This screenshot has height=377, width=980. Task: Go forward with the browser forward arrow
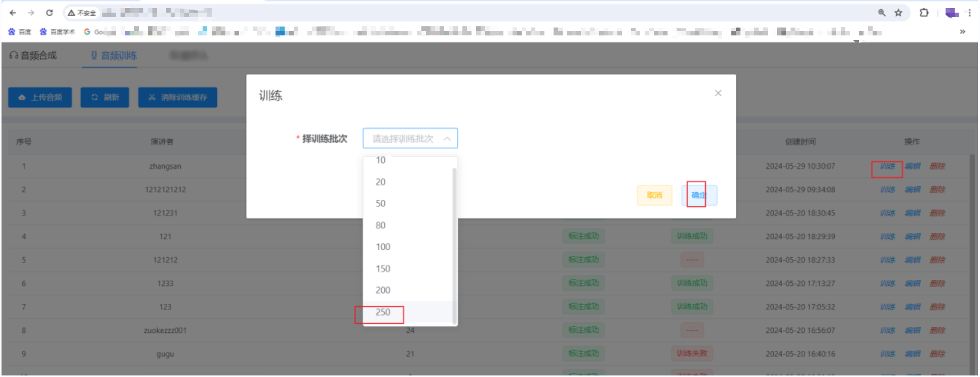coord(31,13)
